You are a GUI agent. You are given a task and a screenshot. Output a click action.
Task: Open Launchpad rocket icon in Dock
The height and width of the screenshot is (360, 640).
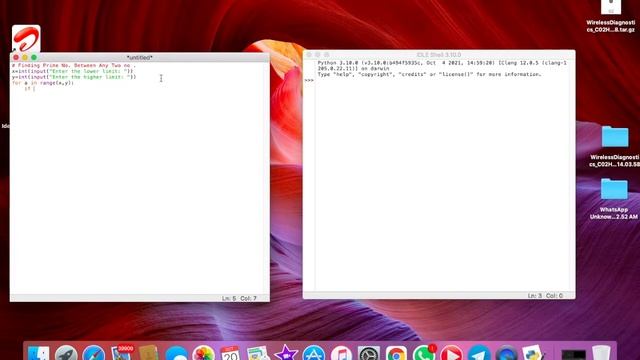66,353
